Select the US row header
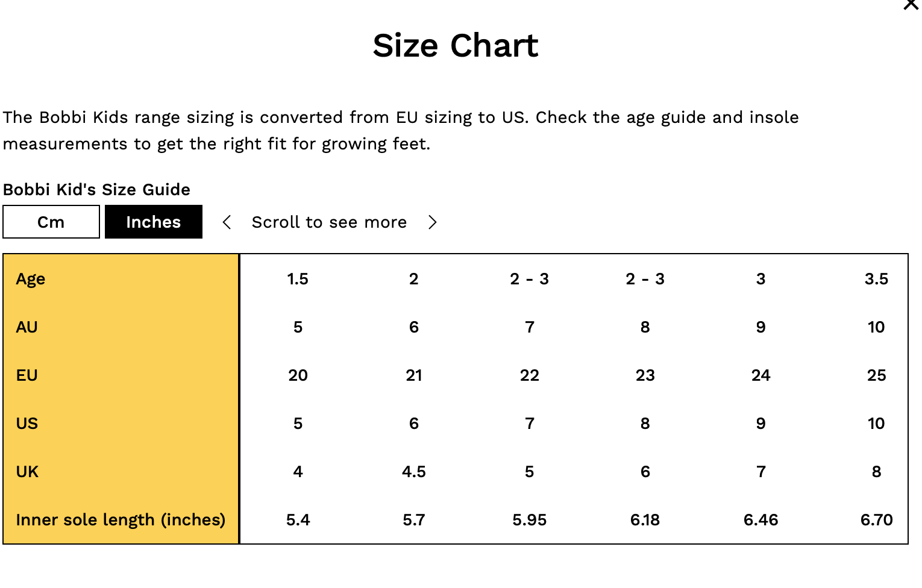Image resolution: width=922 pixels, height=588 pixels. [x=27, y=424]
